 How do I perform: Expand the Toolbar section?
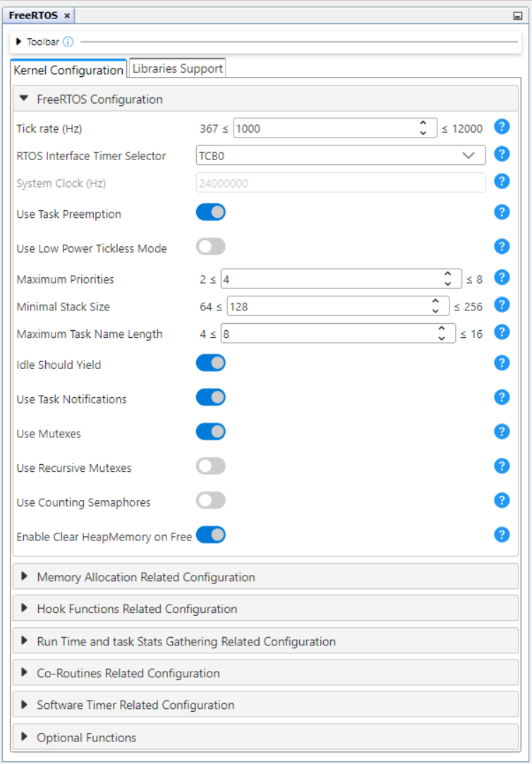click(x=19, y=42)
